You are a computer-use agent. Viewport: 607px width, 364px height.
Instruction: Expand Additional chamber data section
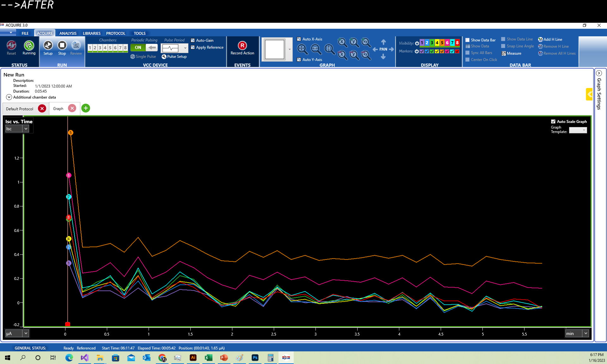click(9, 97)
